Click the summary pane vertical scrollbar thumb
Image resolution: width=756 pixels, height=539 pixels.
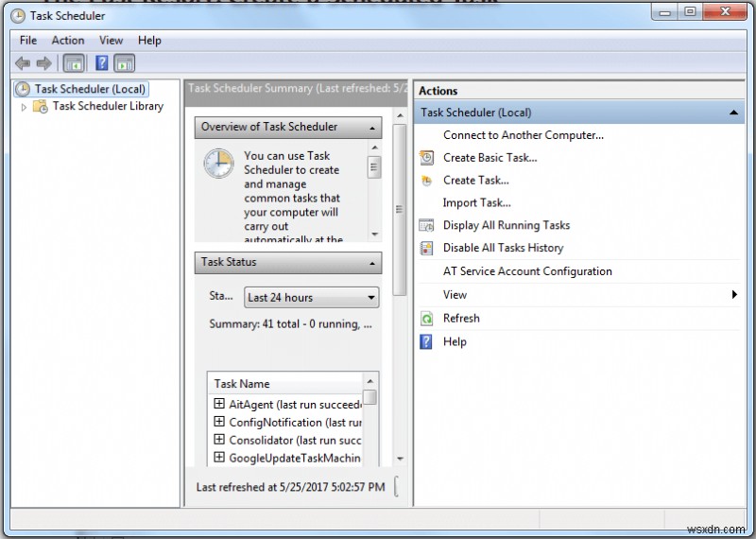pyautogui.click(x=399, y=209)
